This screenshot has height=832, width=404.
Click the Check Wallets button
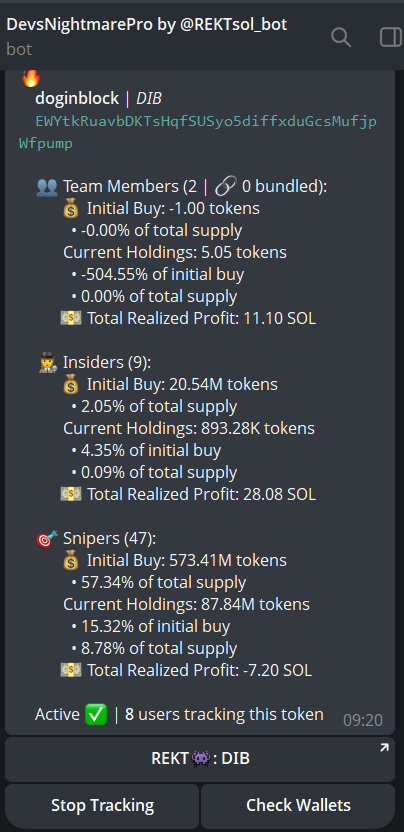pos(298,806)
